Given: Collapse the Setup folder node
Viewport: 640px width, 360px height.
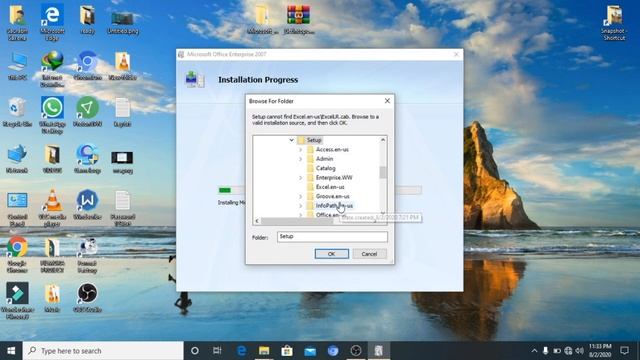Looking at the screenshot, I should point(291,140).
